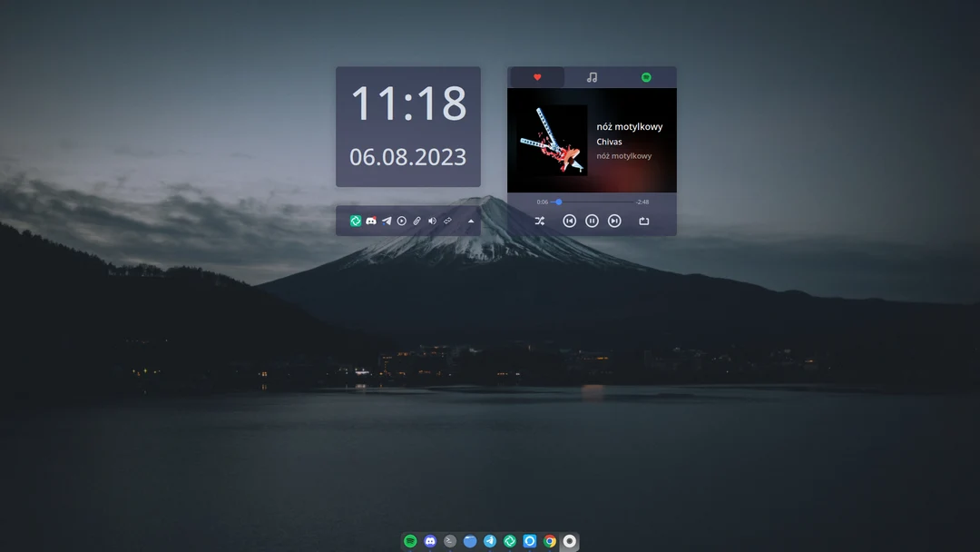Toggle the heart favorite on the player

point(537,76)
